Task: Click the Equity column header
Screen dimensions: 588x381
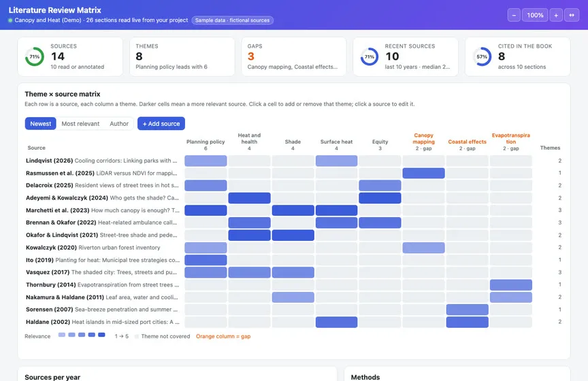Action: point(380,144)
